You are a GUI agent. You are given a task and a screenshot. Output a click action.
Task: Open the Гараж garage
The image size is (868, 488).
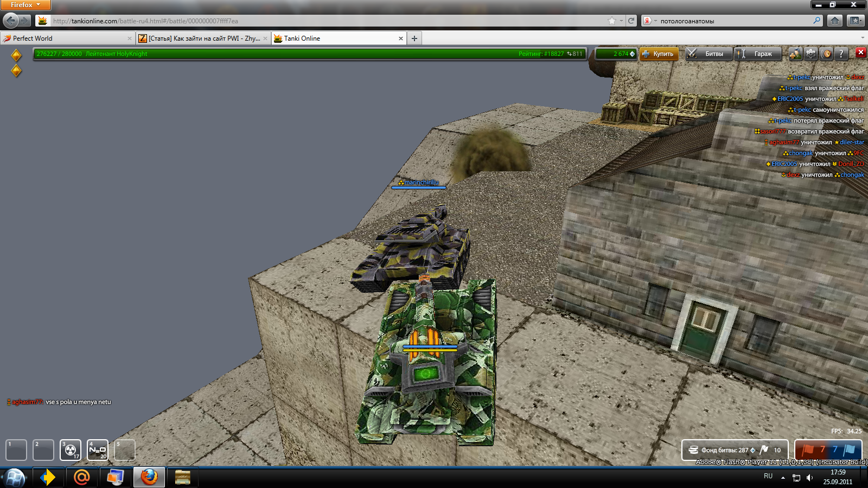[758, 54]
